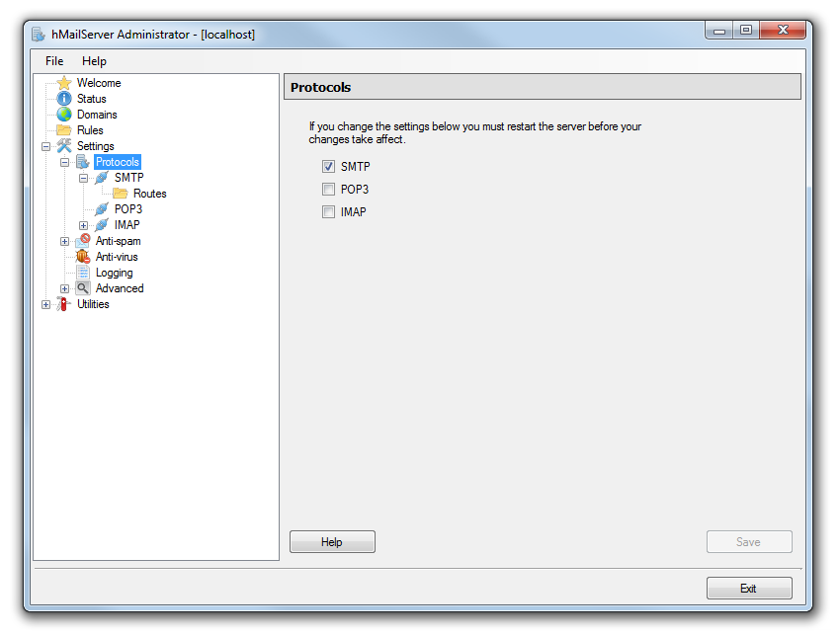Viewport: 840px width, 636px height.
Task: Click the Anti-spam tree icon
Action: pos(83,241)
